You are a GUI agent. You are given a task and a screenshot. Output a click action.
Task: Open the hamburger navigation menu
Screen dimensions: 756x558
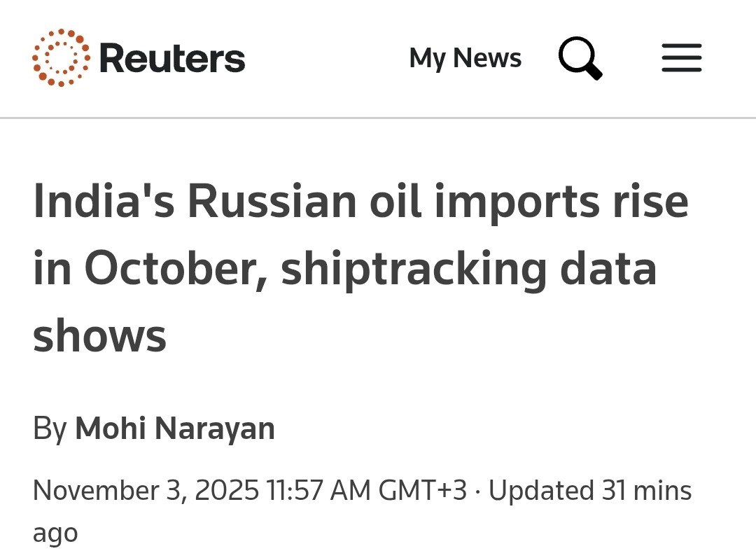coord(680,59)
